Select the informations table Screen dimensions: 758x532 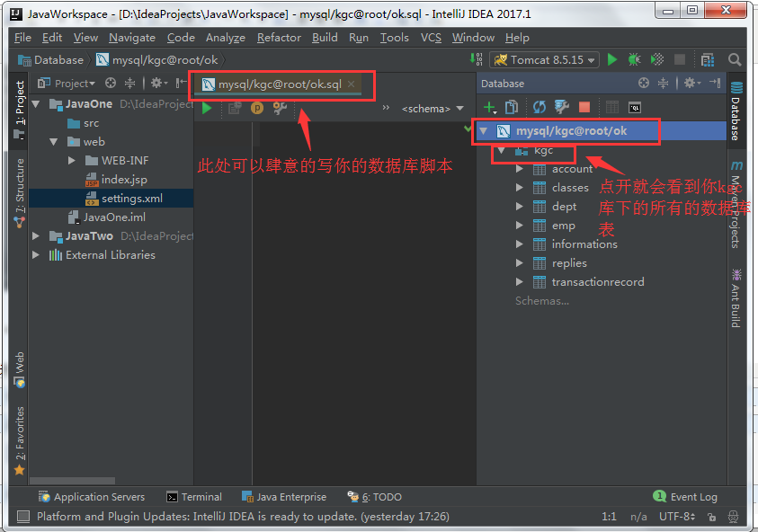(x=584, y=244)
